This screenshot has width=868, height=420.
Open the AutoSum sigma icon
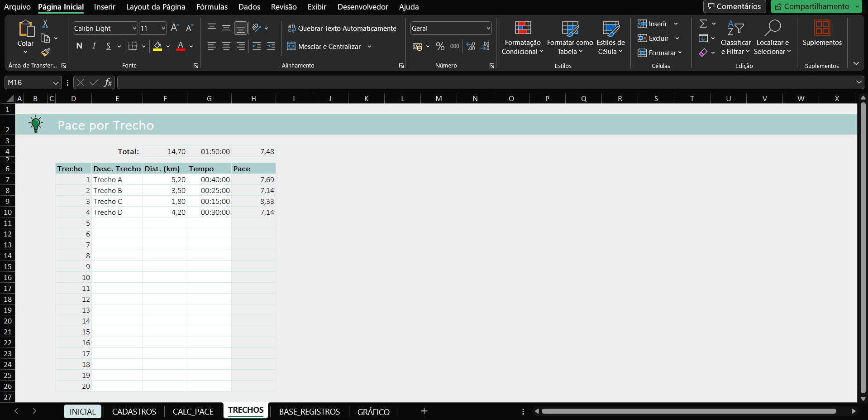[703, 24]
